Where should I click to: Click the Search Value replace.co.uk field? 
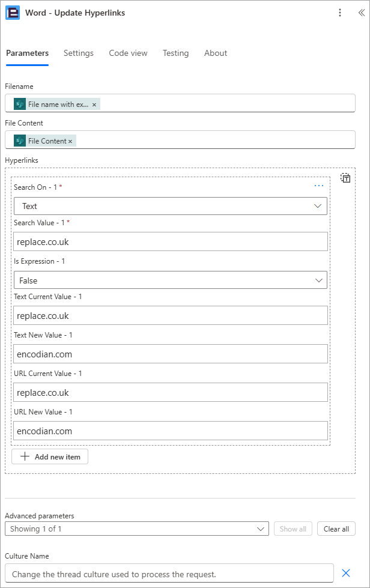point(171,241)
